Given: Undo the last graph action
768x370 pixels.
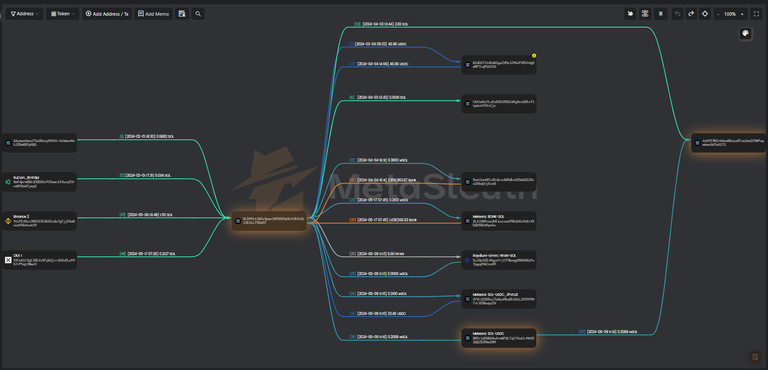Looking at the screenshot, I should point(677,14).
